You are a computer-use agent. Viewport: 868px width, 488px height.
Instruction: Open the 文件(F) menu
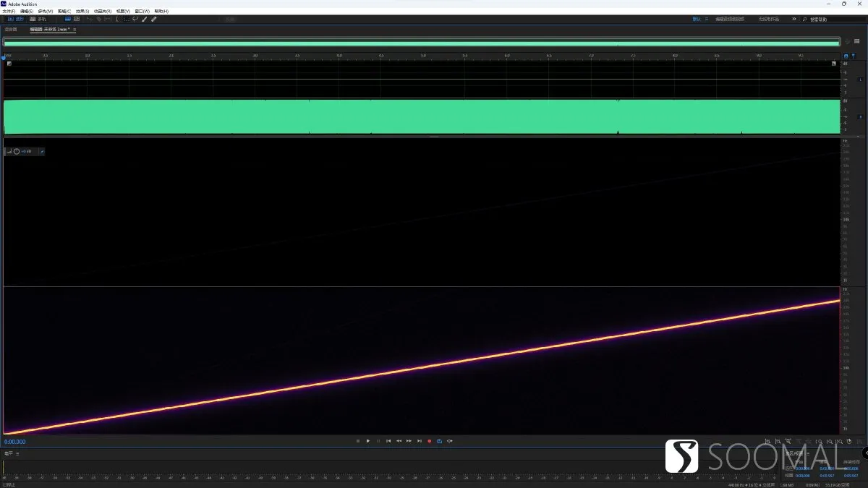[x=9, y=11]
